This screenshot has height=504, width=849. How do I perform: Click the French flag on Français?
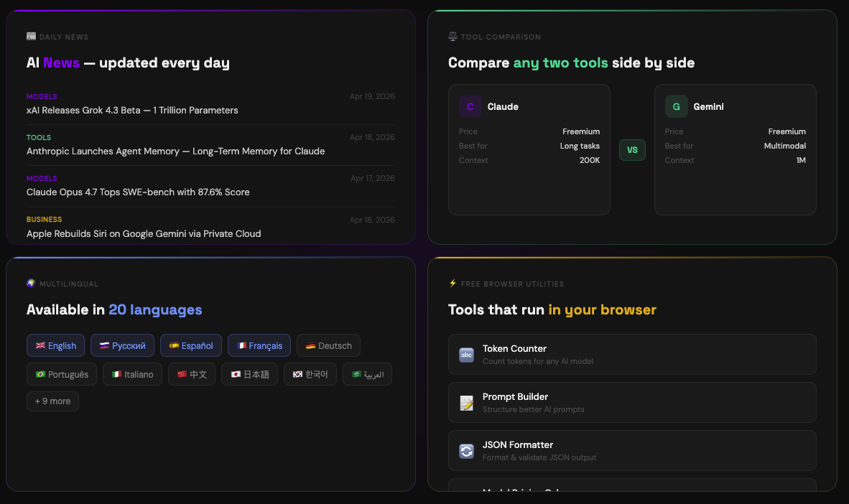[x=241, y=345]
